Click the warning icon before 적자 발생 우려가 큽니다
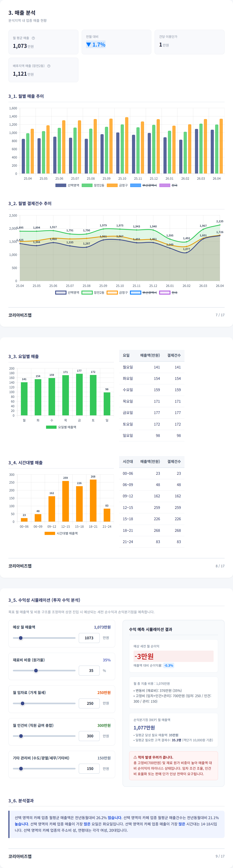The width and height of the screenshot is (233, 868). (x=135, y=757)
